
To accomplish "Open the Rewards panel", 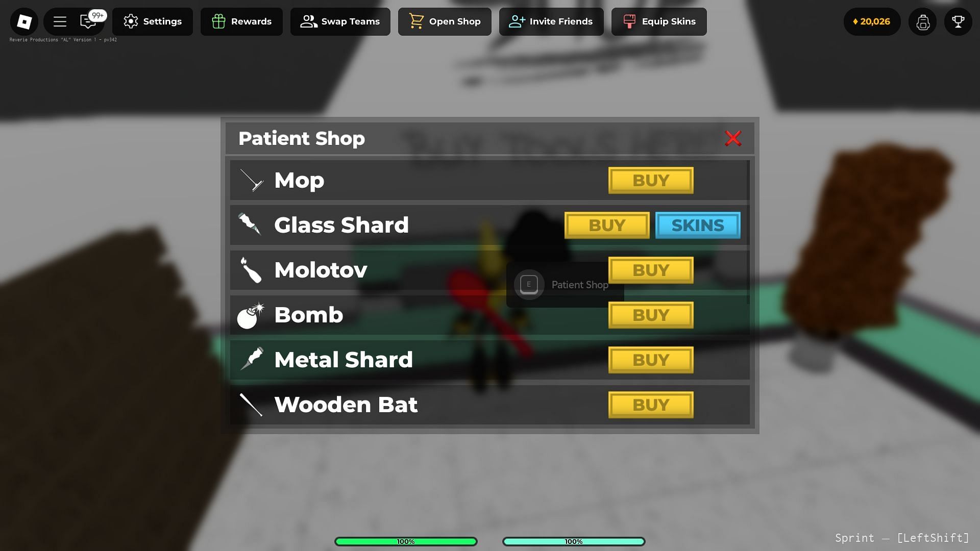I will coord(240,21).
